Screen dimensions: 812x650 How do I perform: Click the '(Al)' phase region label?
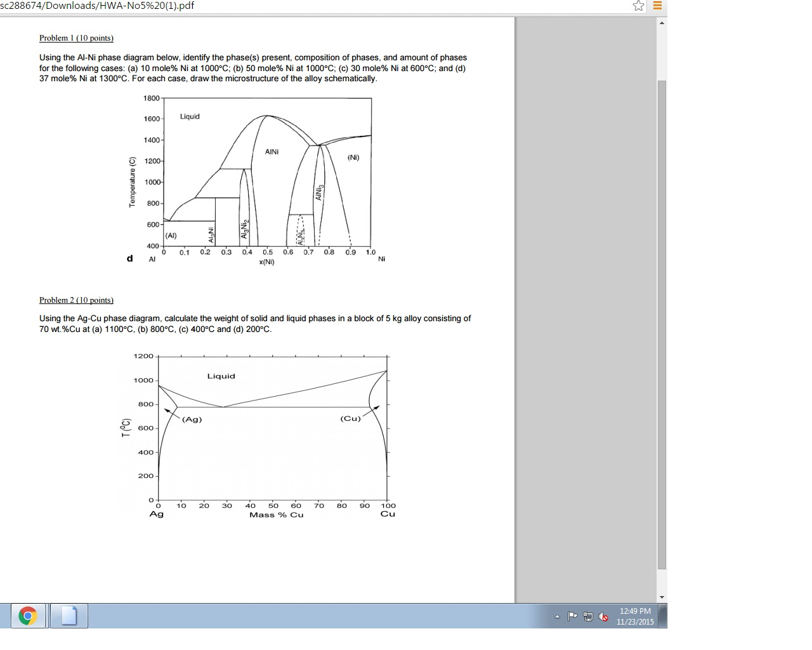[x=171, y=235]
